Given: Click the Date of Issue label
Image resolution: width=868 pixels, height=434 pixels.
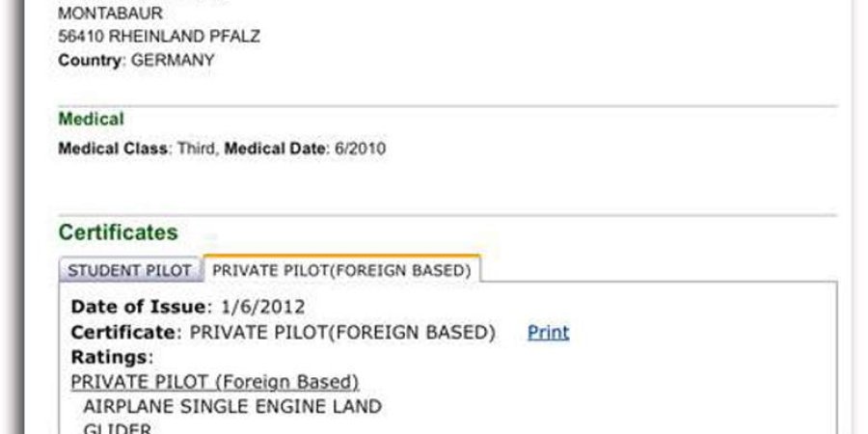Looking at the screenshot, I should pyautogui.click(x=139, y=308).
